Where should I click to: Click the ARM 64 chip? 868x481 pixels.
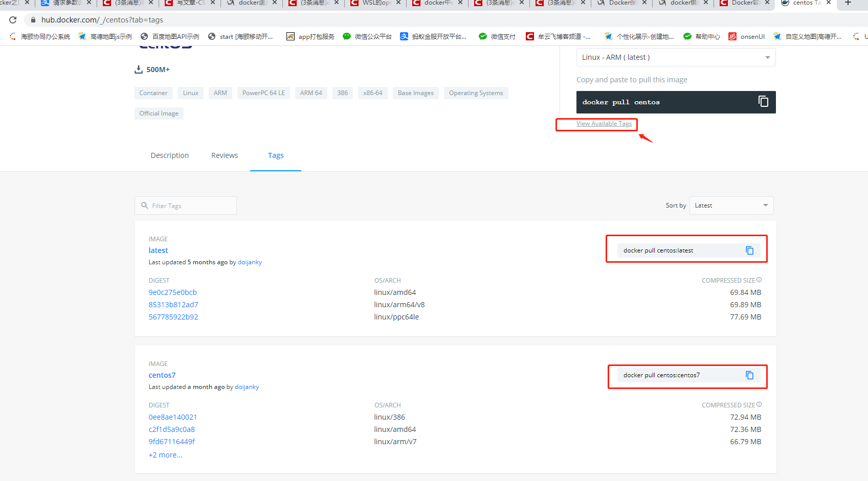point(311,93)
